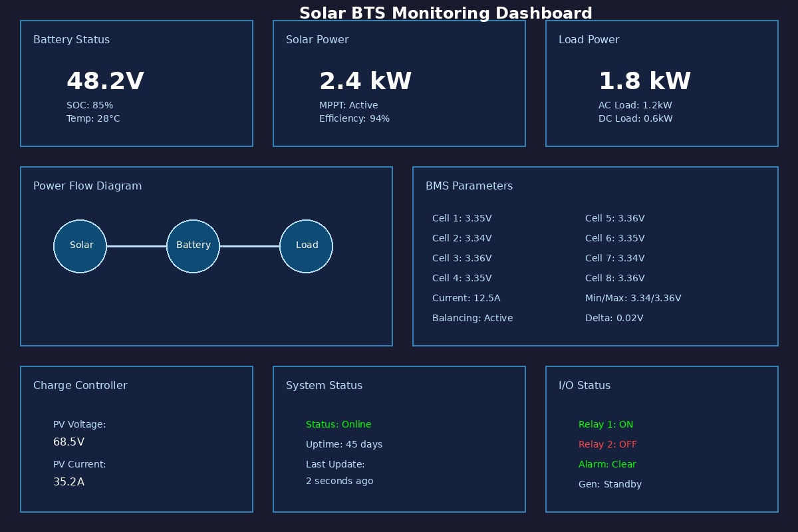Toggle Relay 2 on
Viewport: 798px width, 532px height.
(608, 444)
